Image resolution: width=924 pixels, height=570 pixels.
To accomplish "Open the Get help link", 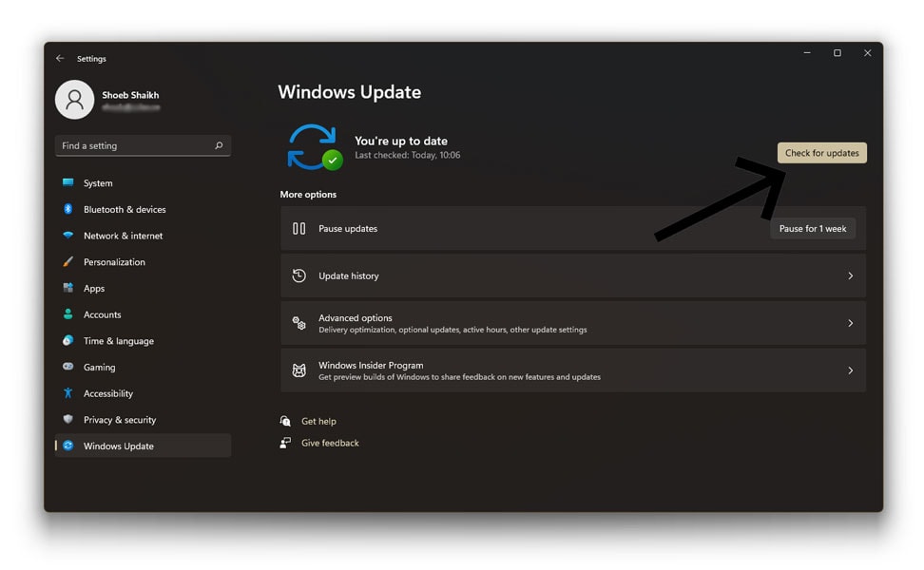I will click(318, 421).
